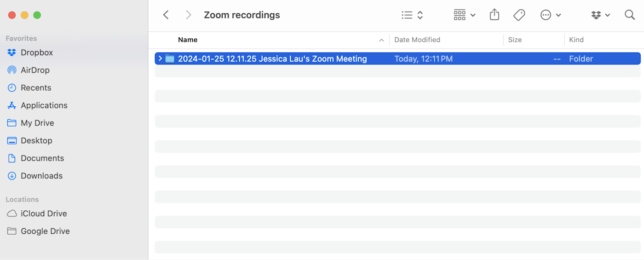Click the Share icon in toolbar
644x260 pixels.
tap(494, 15)
